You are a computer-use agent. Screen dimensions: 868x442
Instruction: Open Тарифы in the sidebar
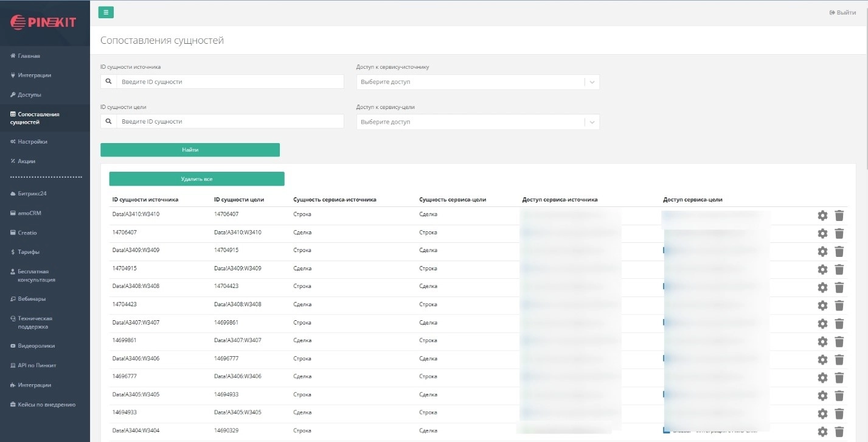tap(29, 252)
